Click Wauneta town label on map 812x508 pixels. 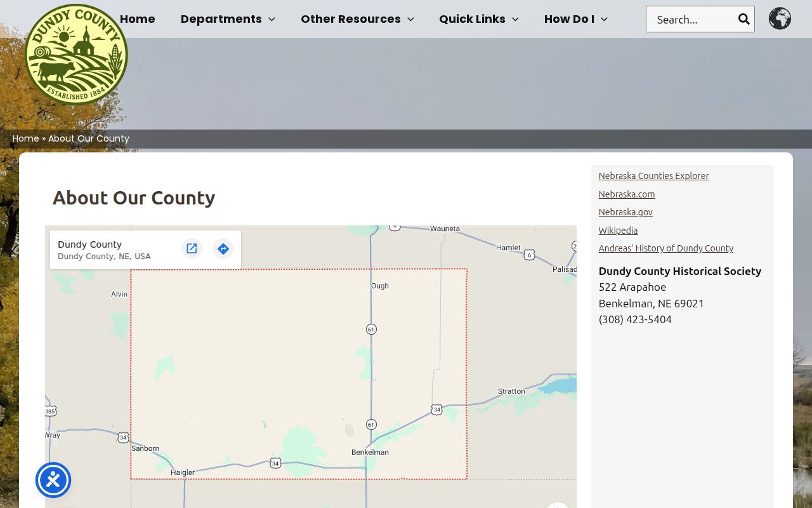tap(445, 229)
